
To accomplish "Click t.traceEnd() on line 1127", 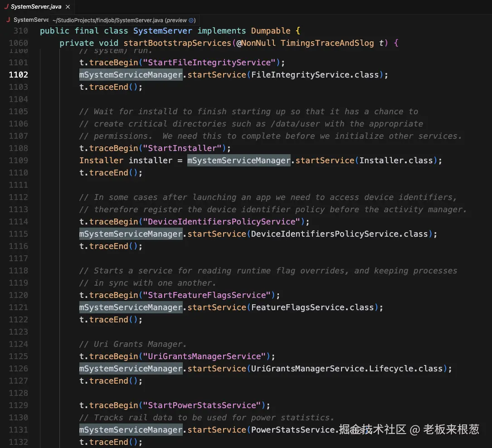I will (x=111, y=380).
